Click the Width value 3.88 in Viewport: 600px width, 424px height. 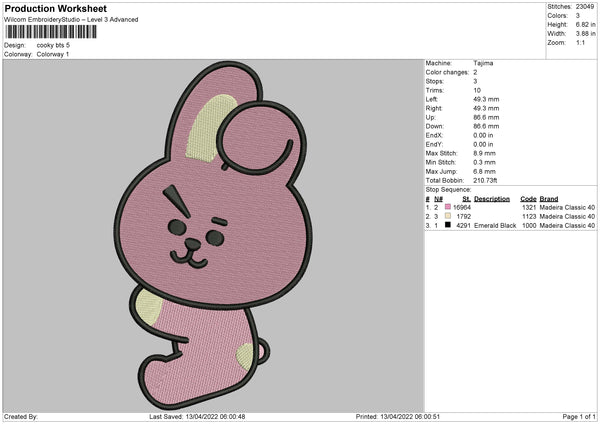[585, 34]
